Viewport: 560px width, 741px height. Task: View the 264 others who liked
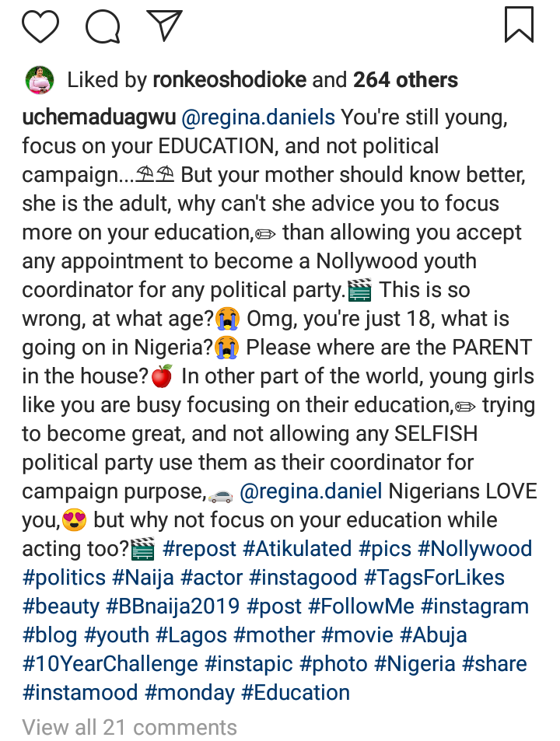tap(405, 79)
